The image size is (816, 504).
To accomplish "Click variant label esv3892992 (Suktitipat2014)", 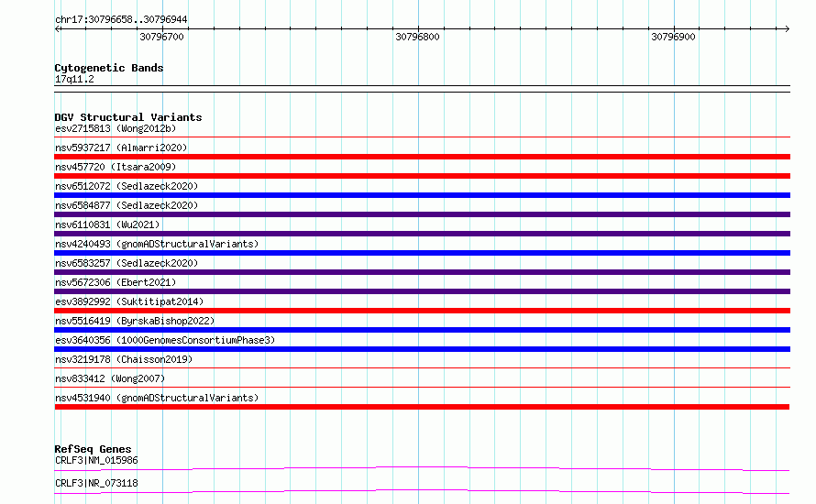I will pyautogui.click(x=129, y=301).
